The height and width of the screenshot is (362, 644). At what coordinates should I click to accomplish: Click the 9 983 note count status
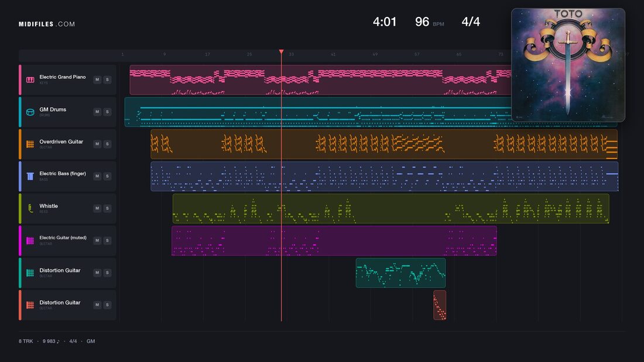[x=51, y=341]
